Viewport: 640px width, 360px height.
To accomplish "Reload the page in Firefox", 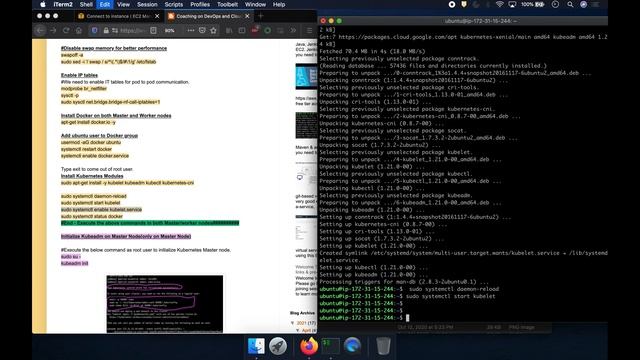I will click(x=66, y=30).
